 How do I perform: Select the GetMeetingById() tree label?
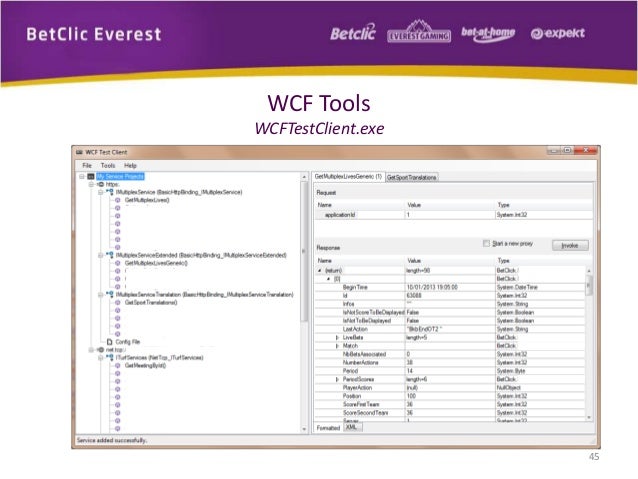click(x=145, y=365)
